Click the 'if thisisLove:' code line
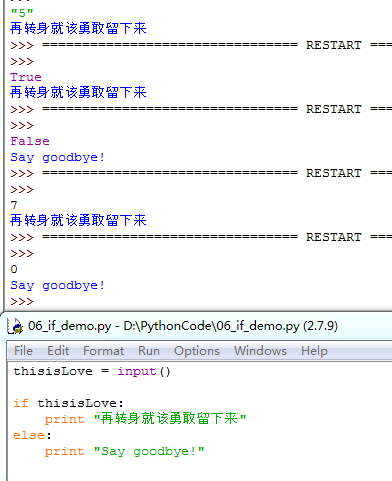Viewport: 392px width, 481px height. tap(68, 403)
